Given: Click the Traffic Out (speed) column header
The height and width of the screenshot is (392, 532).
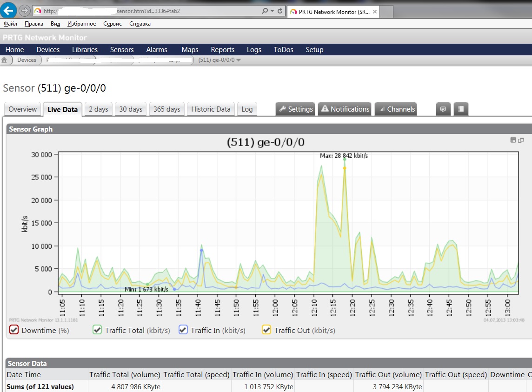Looking at the screenshot, I should point(456,374).
